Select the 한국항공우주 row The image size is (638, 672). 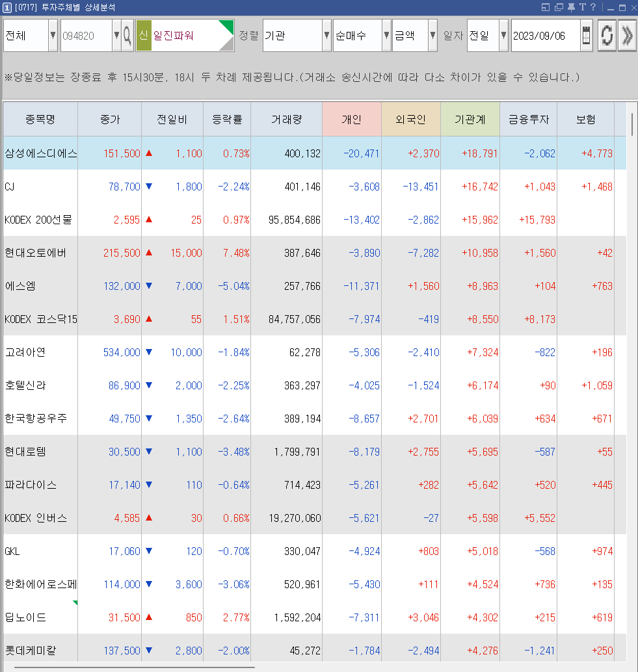click(315, 419)
